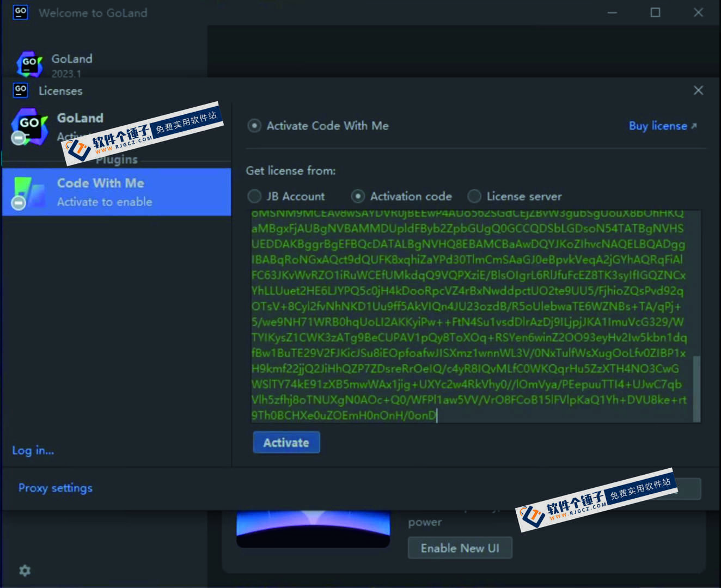Click the Activate button

(286, 443)
